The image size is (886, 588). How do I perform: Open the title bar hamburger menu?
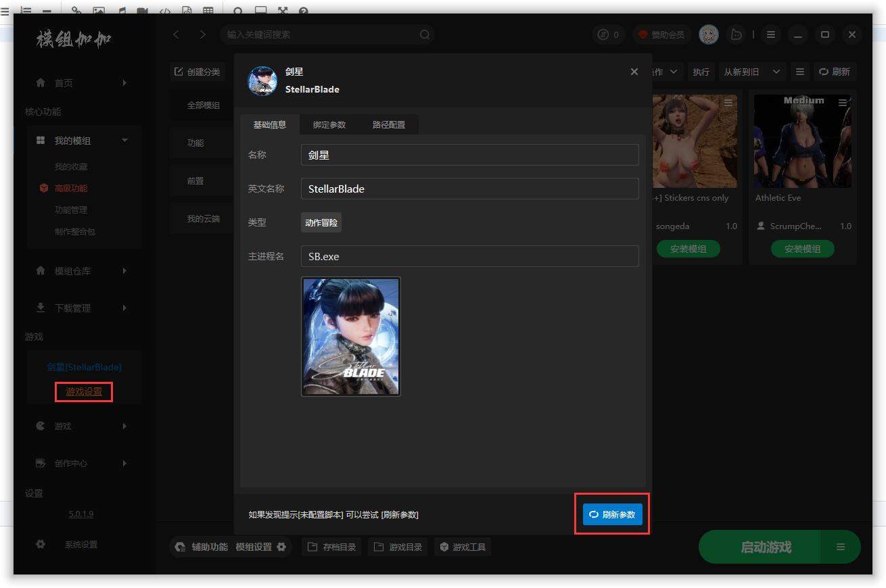[x=771, y=34]
